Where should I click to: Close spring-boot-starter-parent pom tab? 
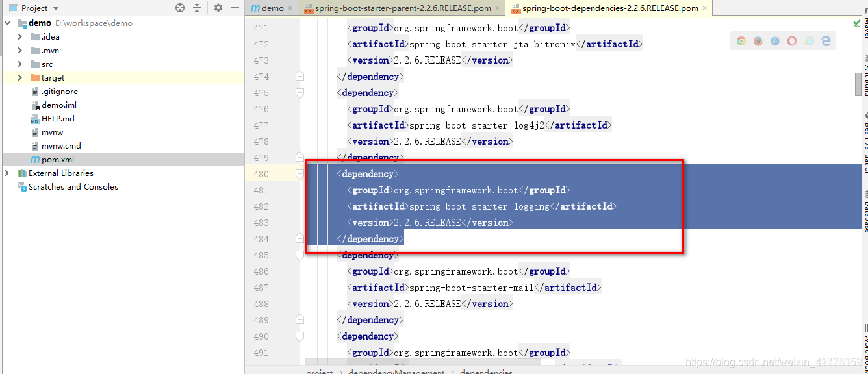point(498,8)
